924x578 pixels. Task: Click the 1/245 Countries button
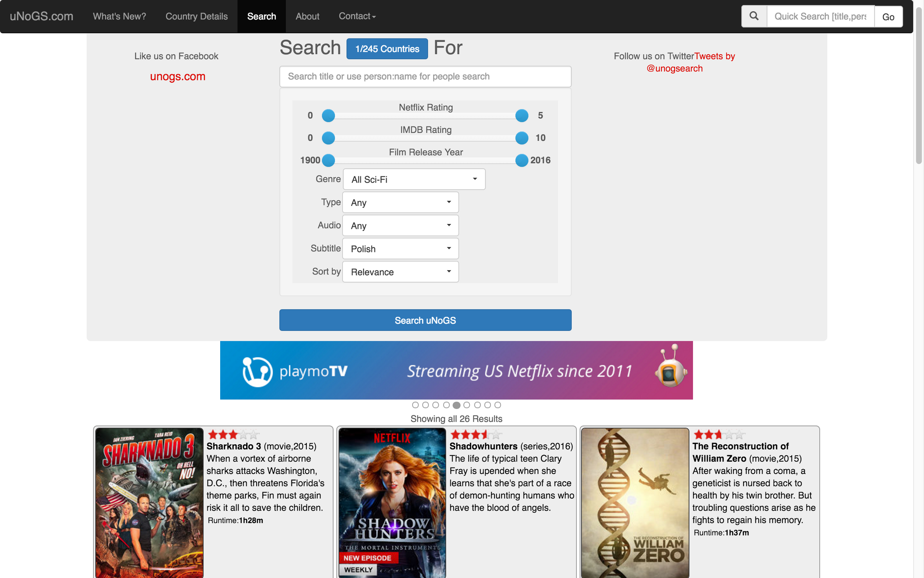(387, 49)
